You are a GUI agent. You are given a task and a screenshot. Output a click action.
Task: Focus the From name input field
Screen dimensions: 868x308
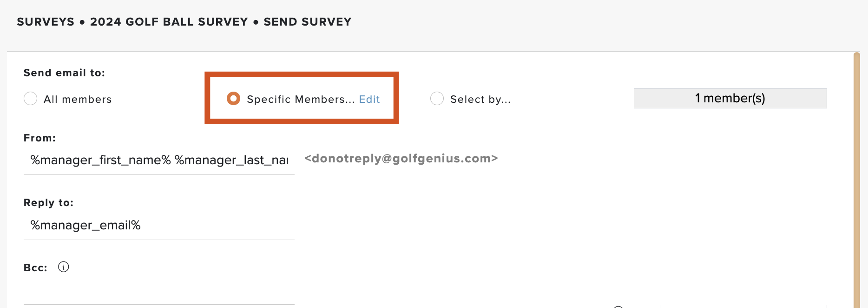tap(159, 161)
